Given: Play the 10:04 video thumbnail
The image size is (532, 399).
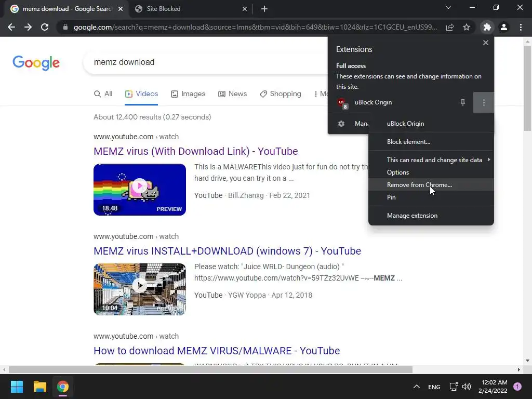Looking at the screenshot, I should [140, 289].
